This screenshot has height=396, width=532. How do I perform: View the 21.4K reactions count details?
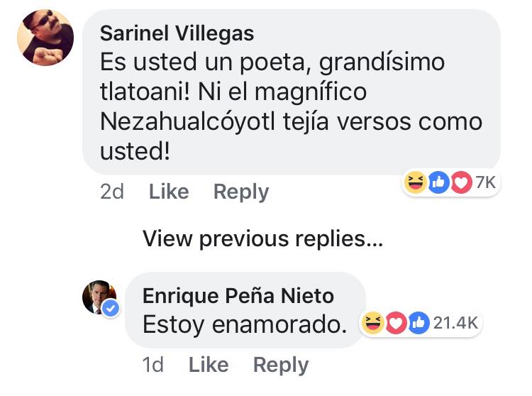pos(455,323)
